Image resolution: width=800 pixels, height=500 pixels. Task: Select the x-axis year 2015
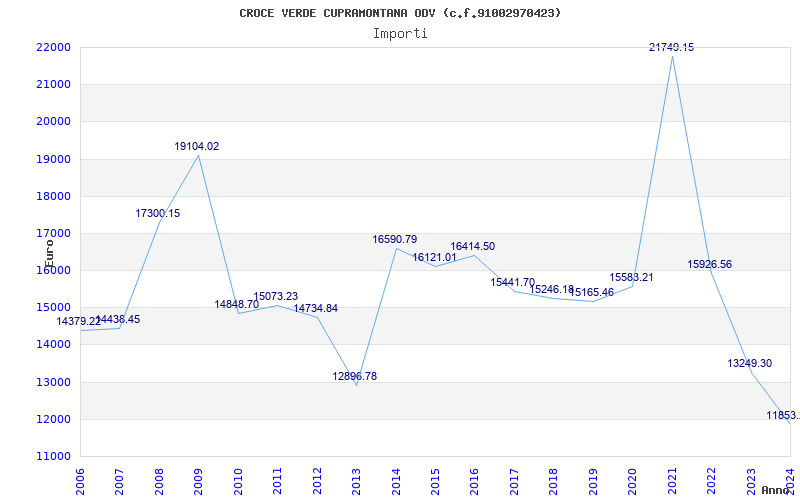click(435, 482)
